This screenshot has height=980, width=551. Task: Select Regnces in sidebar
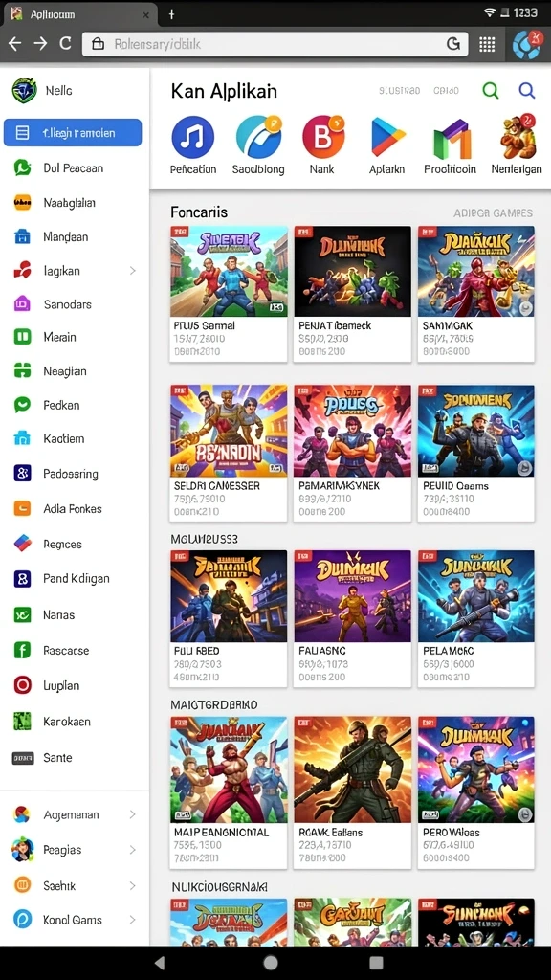point(75,544)
